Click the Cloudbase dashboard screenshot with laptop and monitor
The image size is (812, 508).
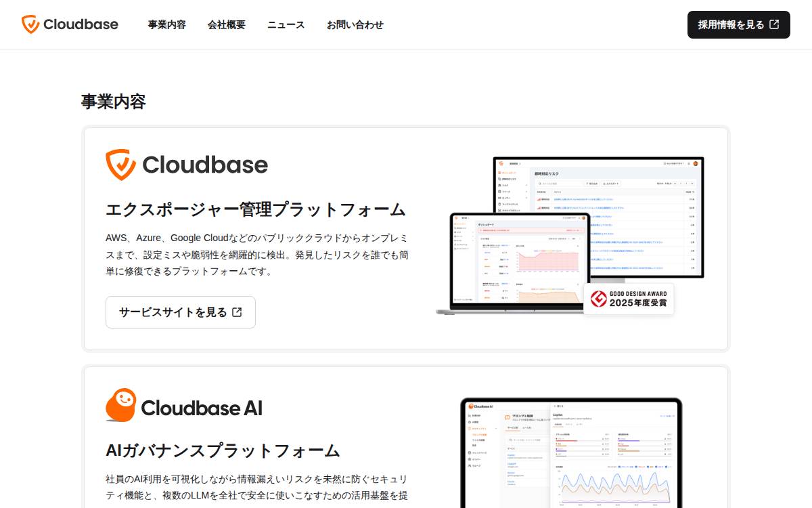570,236
